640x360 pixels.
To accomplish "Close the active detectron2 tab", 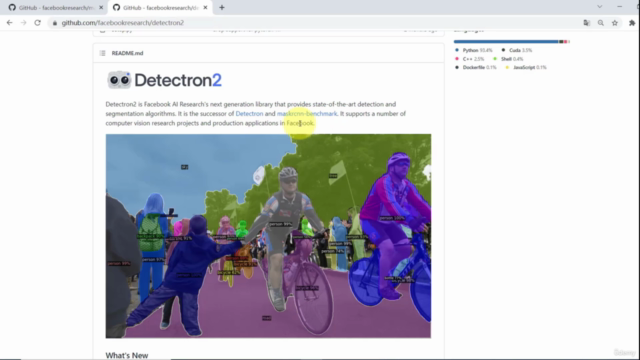I will [x=205, y=7].
